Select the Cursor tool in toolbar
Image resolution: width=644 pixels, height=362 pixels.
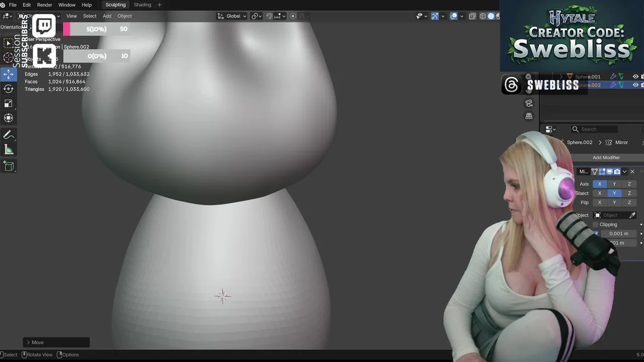click(x=9, y=58)
